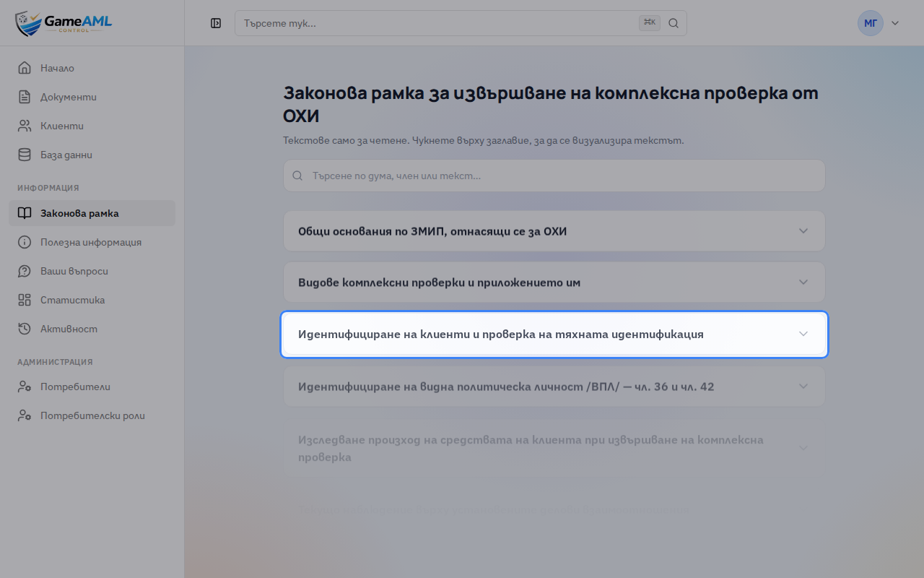Expand Общи основания по ЗМИП chevron
The image size is (924, 578).
click(803, 230)
